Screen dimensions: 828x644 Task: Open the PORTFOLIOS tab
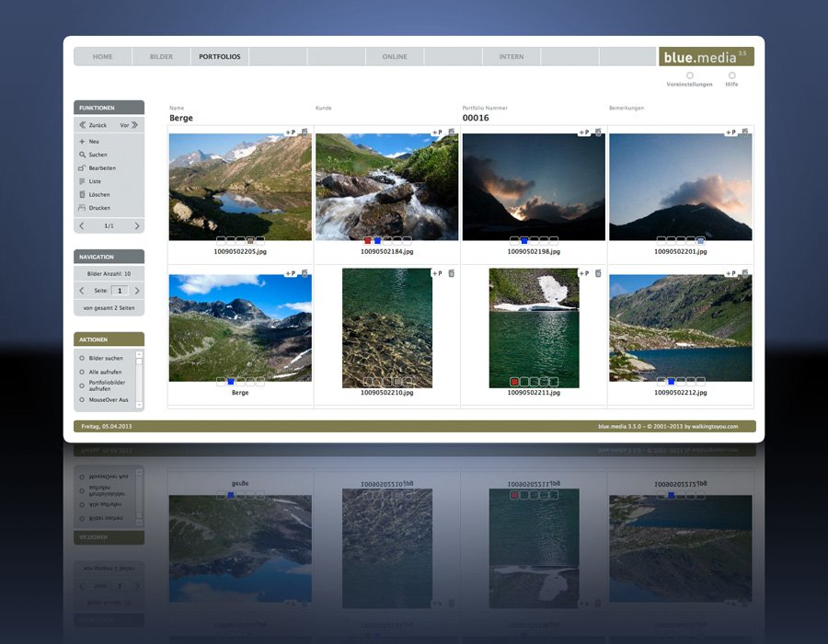click(x=220, y=56)
